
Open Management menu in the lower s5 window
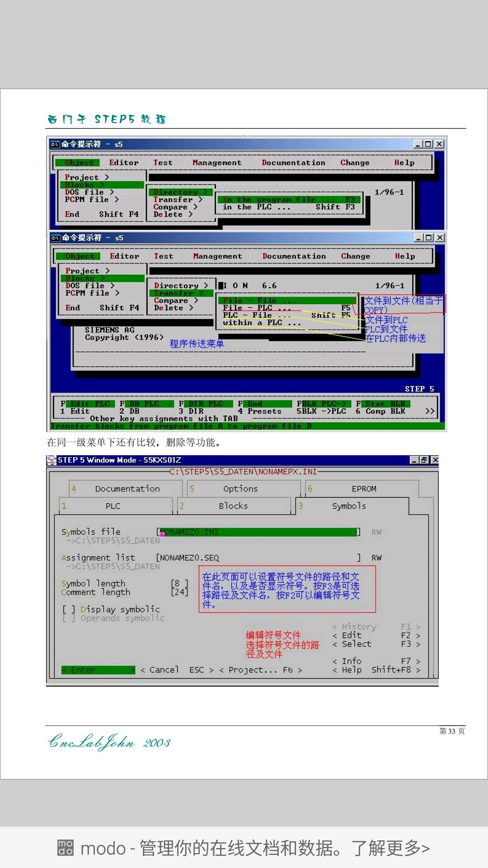click(x=218, y=256)
